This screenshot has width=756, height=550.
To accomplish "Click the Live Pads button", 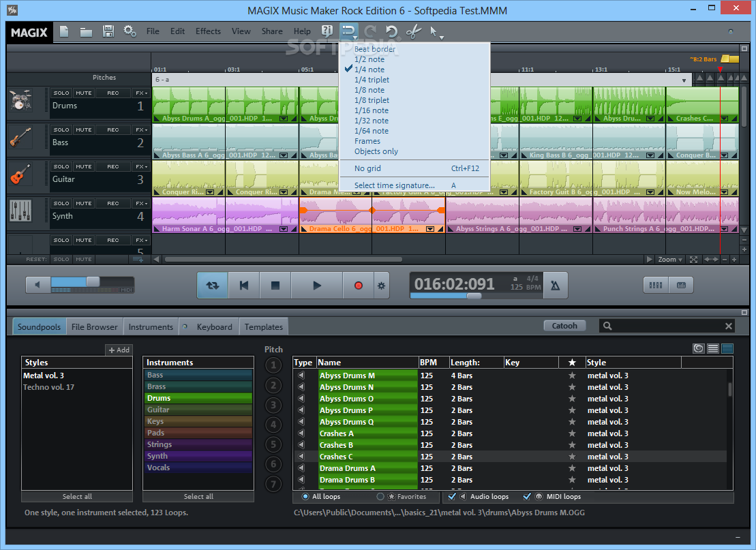I will click(681, 285).
